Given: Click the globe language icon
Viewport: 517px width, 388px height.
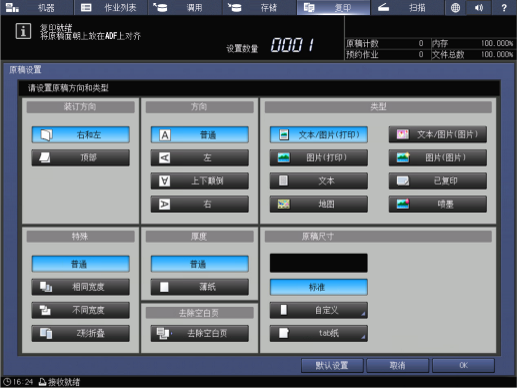Looking at the screenshot, I should 455,7.
